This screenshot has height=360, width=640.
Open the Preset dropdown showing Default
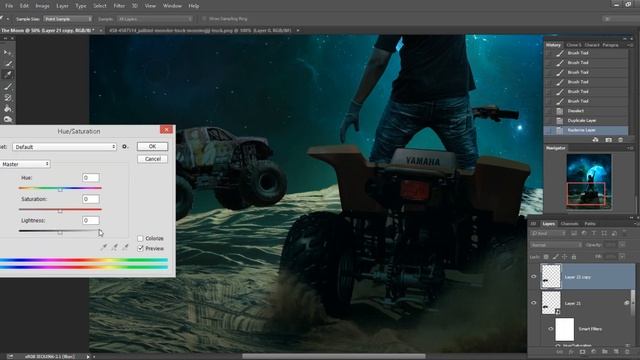[x=64, y=147]
